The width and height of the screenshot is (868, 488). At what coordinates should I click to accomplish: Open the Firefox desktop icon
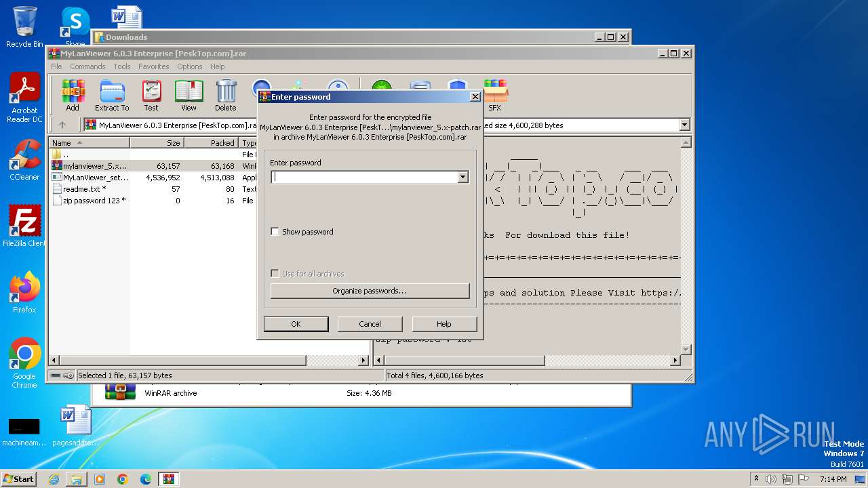(24, 293)
